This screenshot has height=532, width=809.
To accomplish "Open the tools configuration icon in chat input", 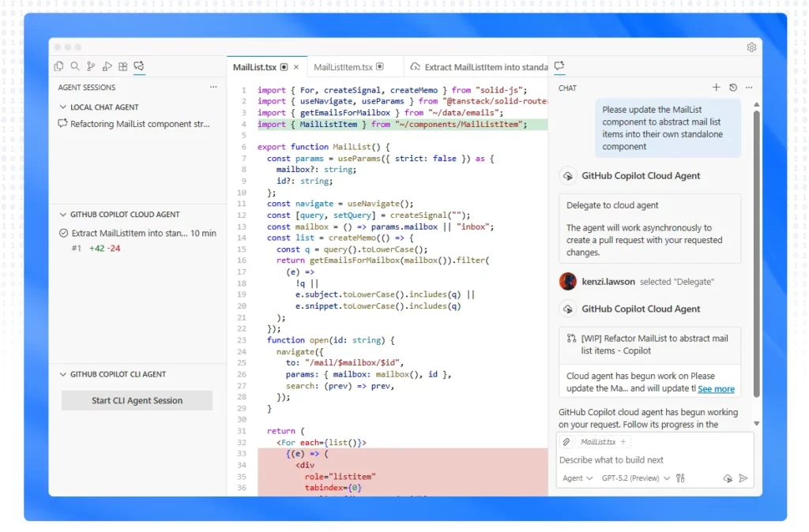I will (680, 478).
